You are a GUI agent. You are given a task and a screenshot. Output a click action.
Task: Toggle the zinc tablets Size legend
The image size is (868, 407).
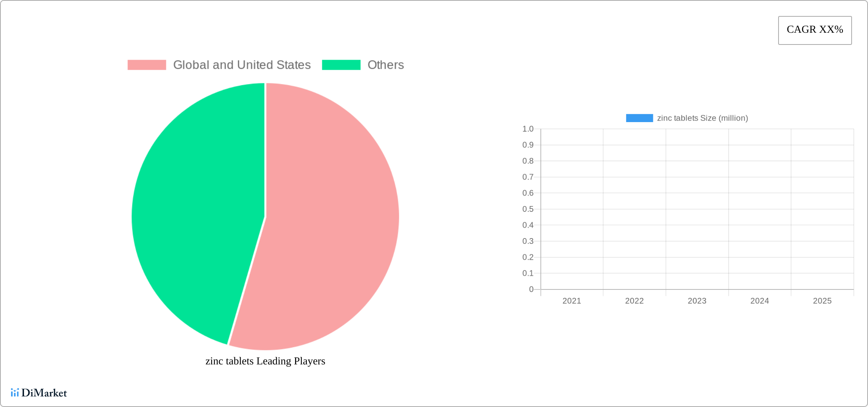tap(687, 118)
